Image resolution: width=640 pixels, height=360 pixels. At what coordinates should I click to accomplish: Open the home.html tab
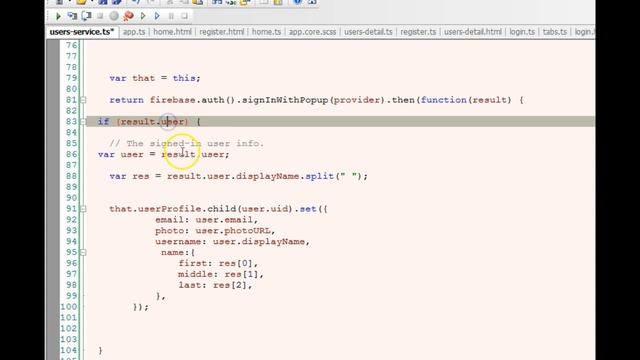[172, 32]
